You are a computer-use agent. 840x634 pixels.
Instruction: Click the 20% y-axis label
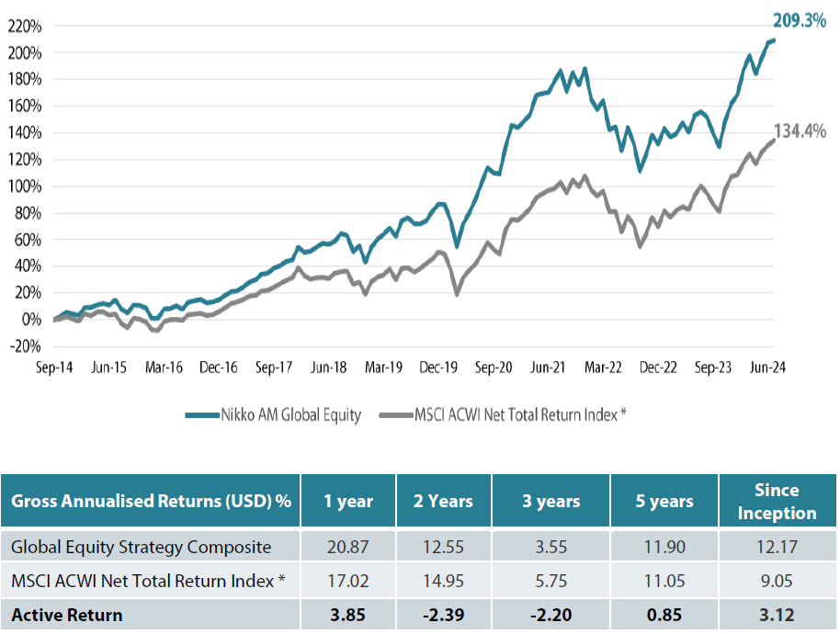tap(28, 293)
